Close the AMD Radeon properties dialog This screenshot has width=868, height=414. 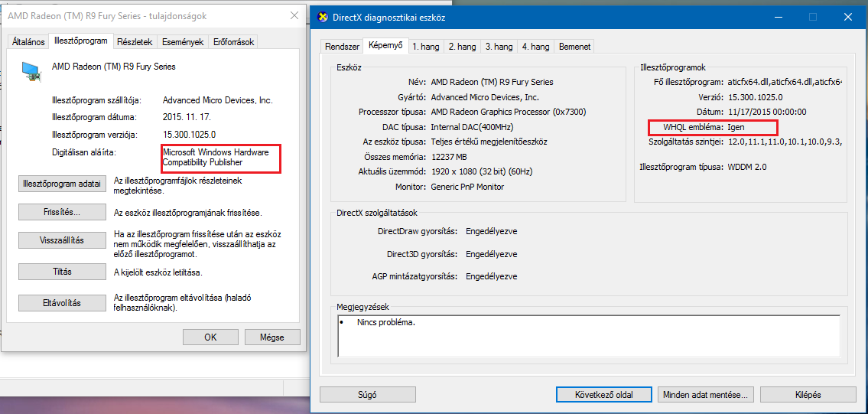(294, 15)
